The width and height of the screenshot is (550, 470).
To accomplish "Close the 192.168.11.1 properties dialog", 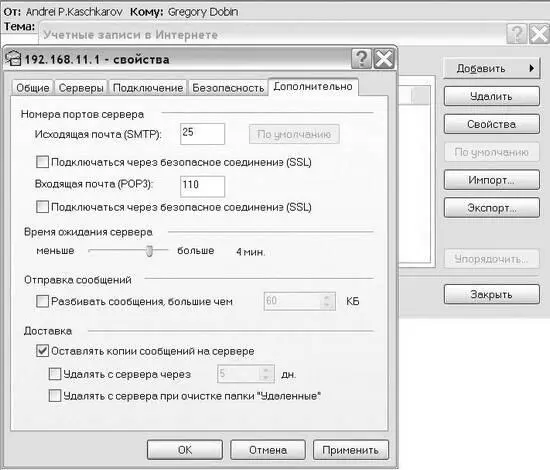I will point(384,59).
